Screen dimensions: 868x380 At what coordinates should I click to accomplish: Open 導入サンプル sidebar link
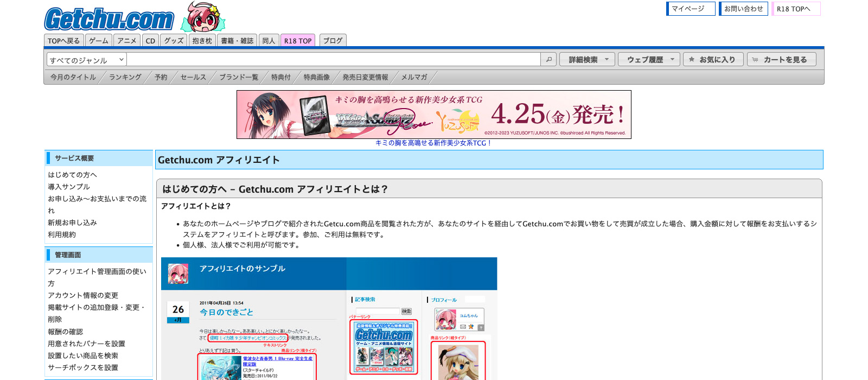pos(69,187)
